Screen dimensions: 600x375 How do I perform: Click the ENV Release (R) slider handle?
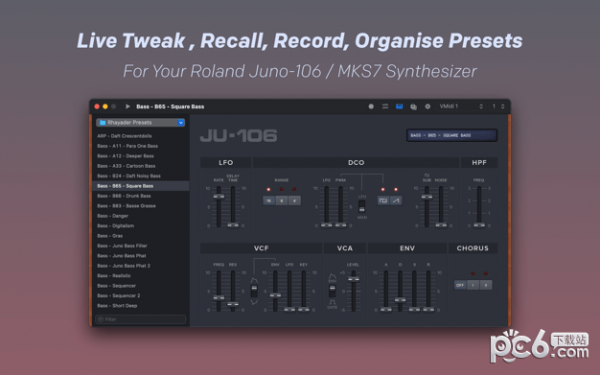tap(428, 309)
